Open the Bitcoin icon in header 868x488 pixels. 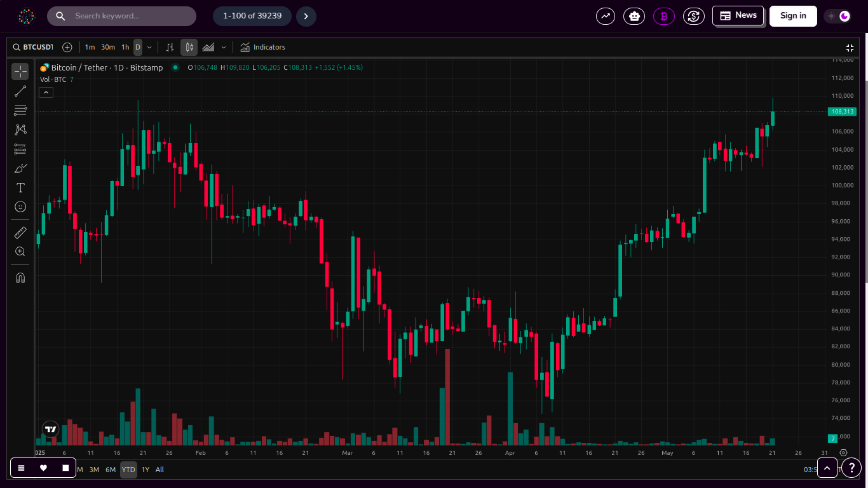click(x=664, y=16)
